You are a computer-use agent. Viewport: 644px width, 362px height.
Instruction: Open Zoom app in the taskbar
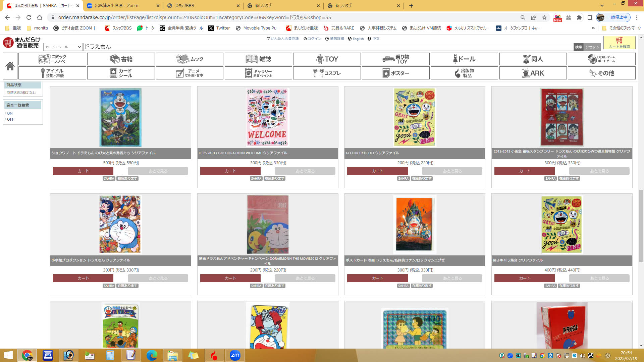(235, 355)
